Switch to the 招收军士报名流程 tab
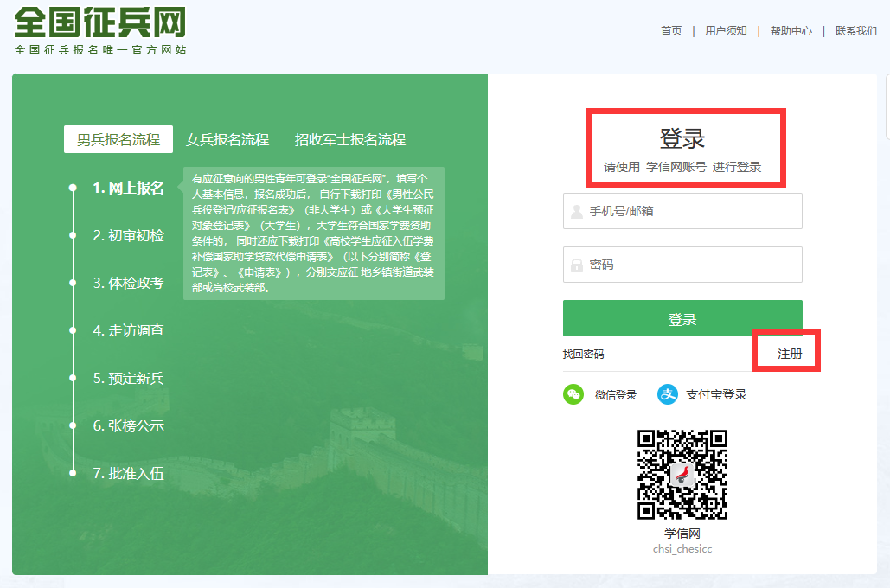This screenshot has width=890, height=588. (x=350, y=139)
